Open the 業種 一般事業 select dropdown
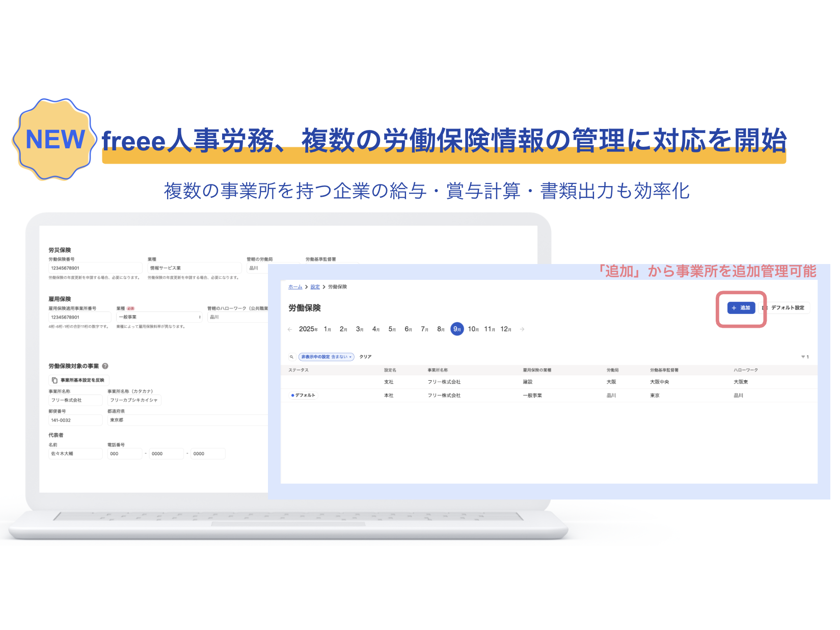The image size is (840, 630). (x=159, y=317)
